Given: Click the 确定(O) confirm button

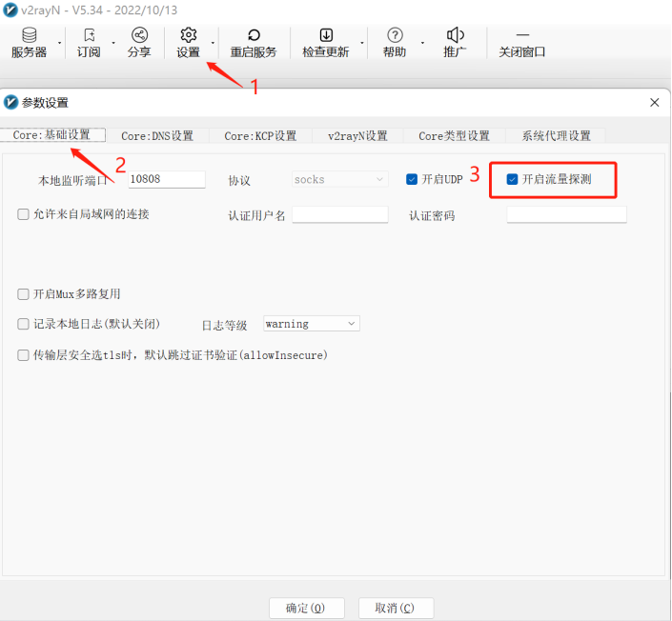Looking at the screenshot, I should (x=306, y=609).
